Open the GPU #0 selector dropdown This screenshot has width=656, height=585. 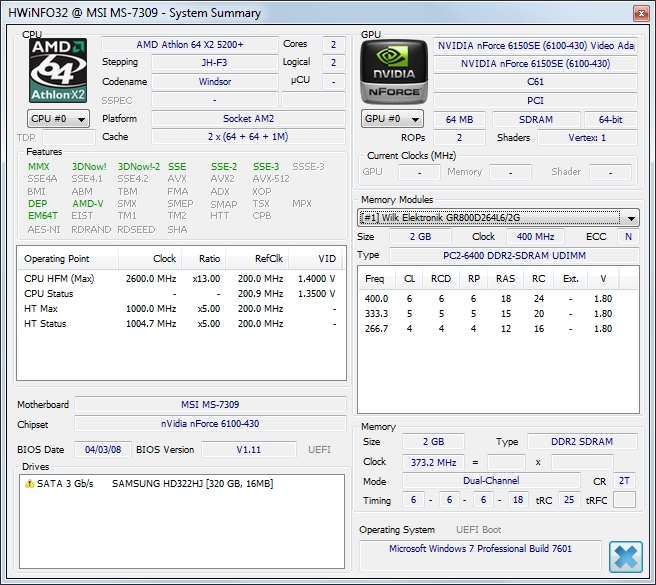click(392, 119)
